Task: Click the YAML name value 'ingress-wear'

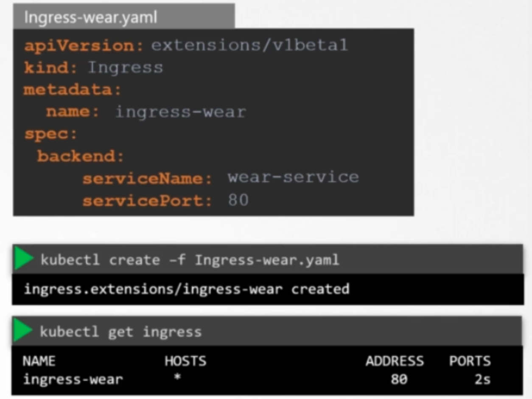Action: pos(180,112)
